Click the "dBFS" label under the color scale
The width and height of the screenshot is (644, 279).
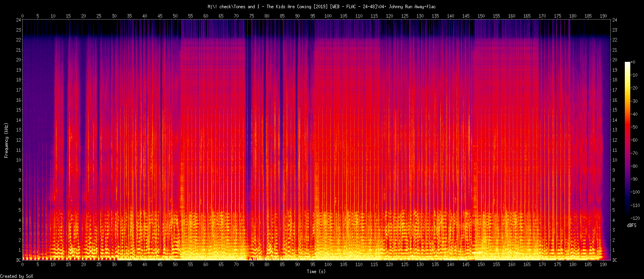tap(631, 226)
